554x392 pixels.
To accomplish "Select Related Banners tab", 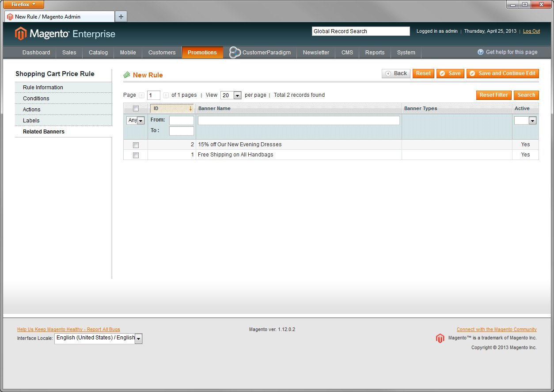I will tap(64, 132).
